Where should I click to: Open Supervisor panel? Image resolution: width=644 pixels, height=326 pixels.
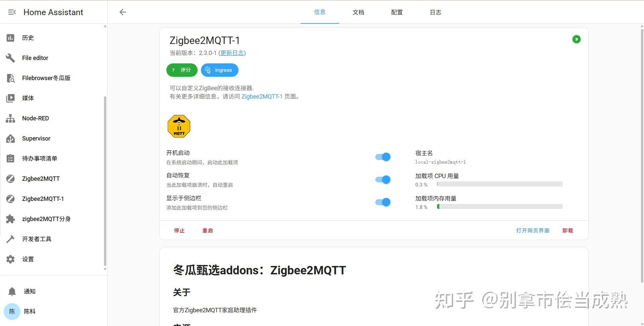coord(36,138)
